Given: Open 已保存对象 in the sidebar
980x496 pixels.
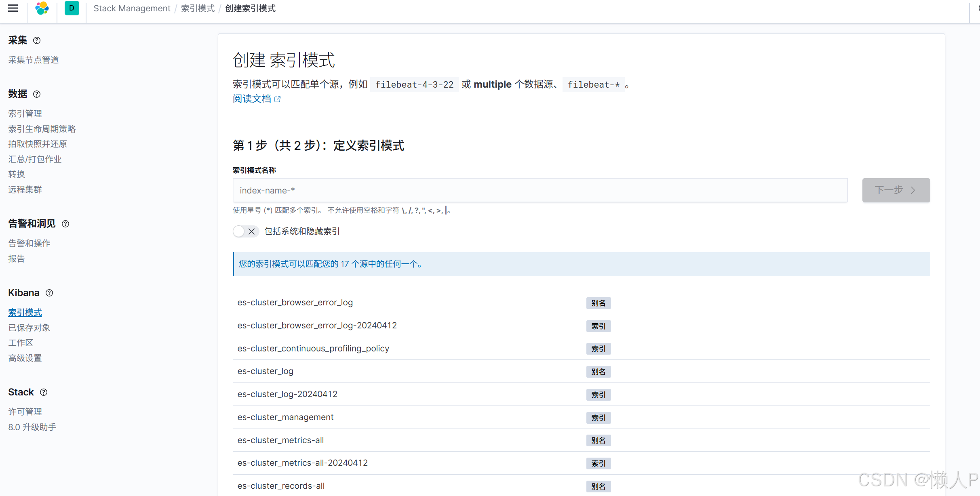Looking at the screenshot, I should 29,328.
